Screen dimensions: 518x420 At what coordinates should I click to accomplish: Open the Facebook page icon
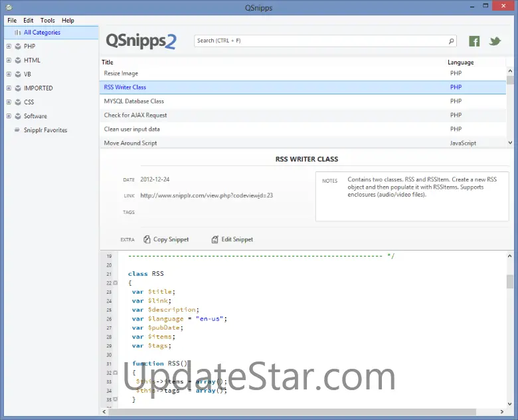click(x=474, y=41)
